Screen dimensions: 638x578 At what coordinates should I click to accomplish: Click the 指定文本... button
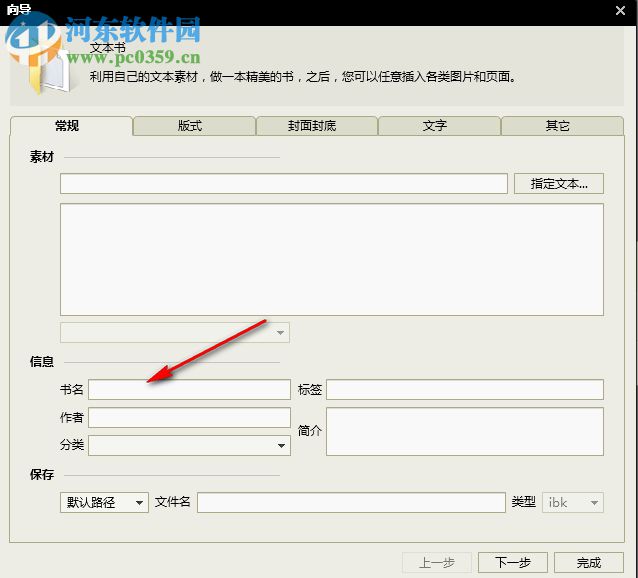[559, 184]
